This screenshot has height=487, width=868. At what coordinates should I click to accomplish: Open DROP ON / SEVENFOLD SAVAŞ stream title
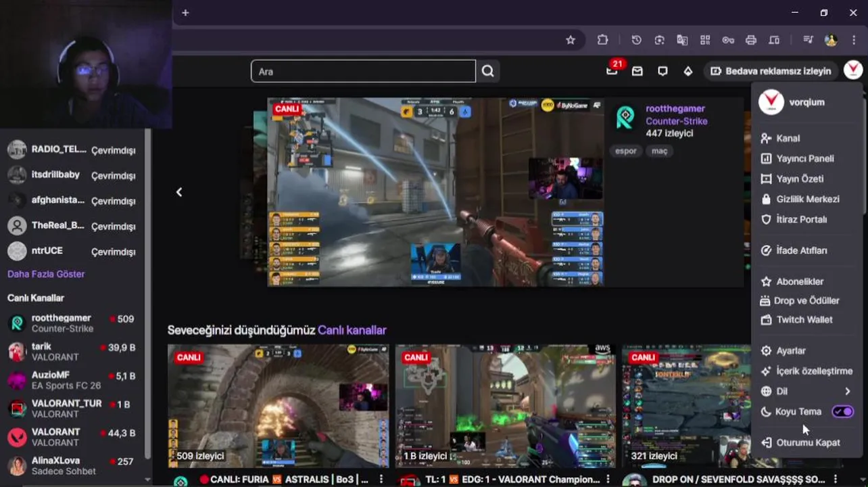[x=739, y=480]
